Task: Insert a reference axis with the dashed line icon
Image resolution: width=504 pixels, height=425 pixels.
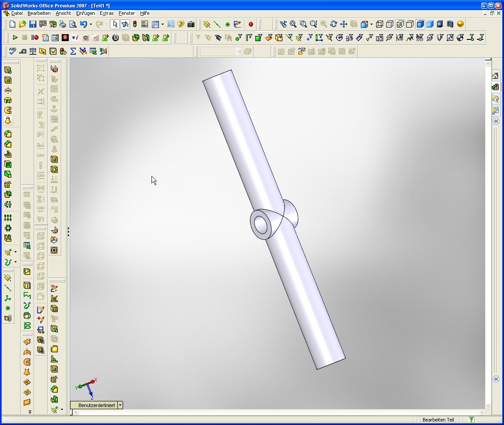Action: (x=217, y=24)
